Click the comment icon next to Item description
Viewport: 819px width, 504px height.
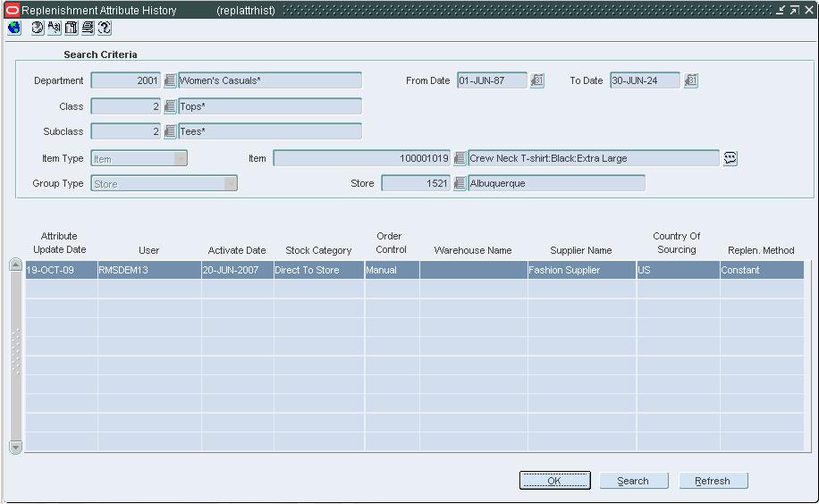730,158
